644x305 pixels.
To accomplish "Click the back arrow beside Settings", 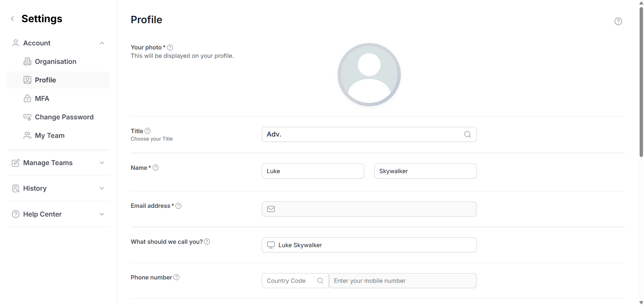I will coord(12,19).
